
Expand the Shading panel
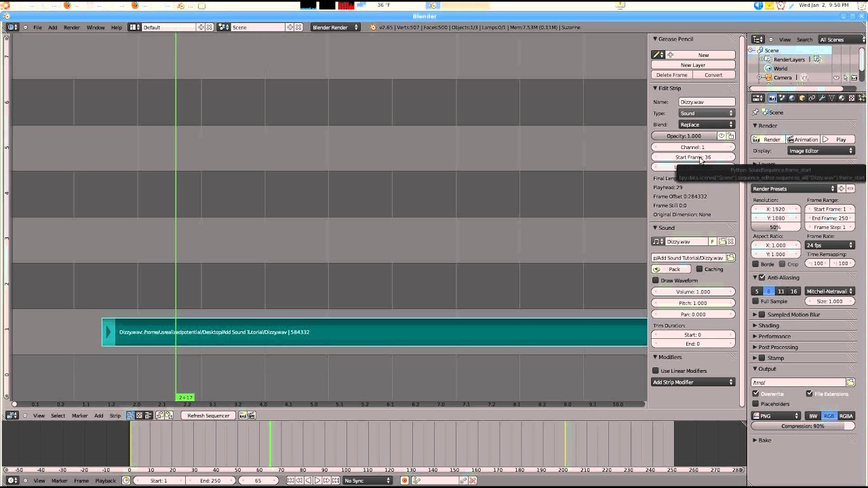coord(768,325)
